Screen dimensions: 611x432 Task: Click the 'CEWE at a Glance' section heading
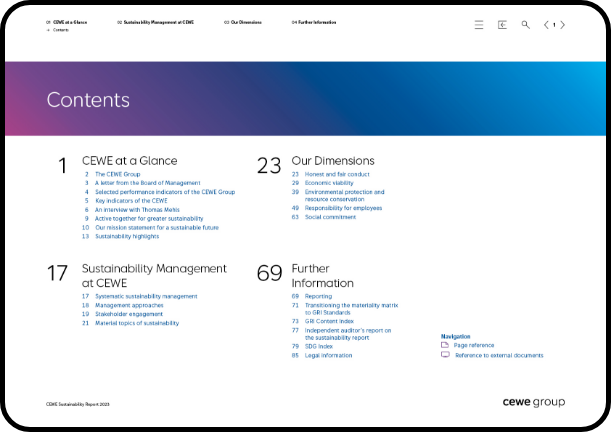[x=130, y=160]
